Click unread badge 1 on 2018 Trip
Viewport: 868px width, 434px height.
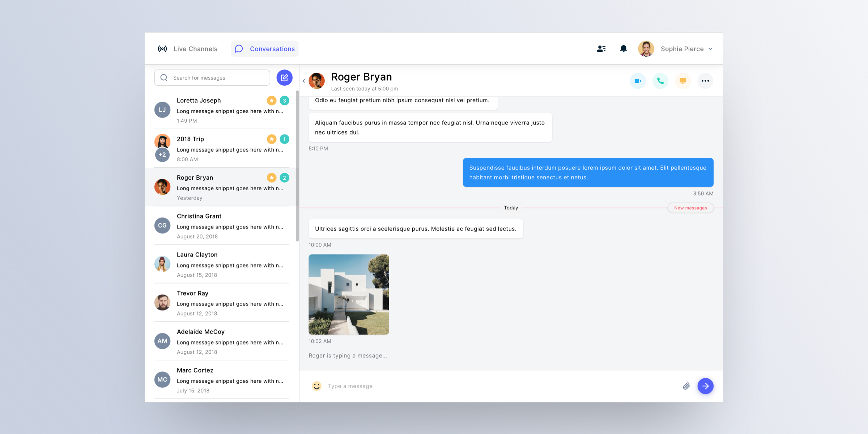pos(285,139)
